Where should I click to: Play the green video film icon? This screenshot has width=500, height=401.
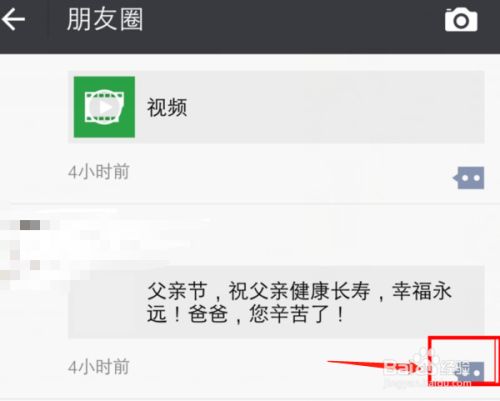[x=104, y=107]
